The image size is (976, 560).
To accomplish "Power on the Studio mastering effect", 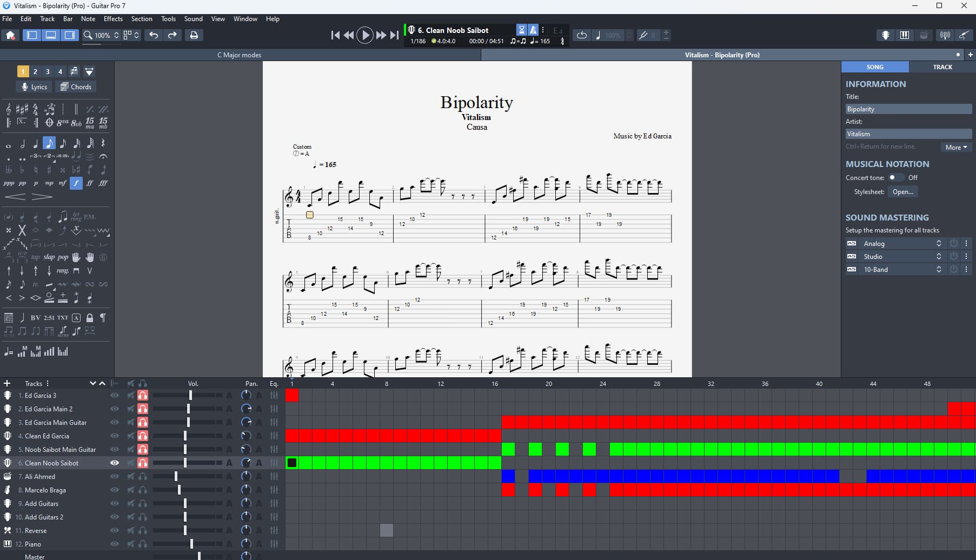I will pyautogui.click(x=954, y=257).
